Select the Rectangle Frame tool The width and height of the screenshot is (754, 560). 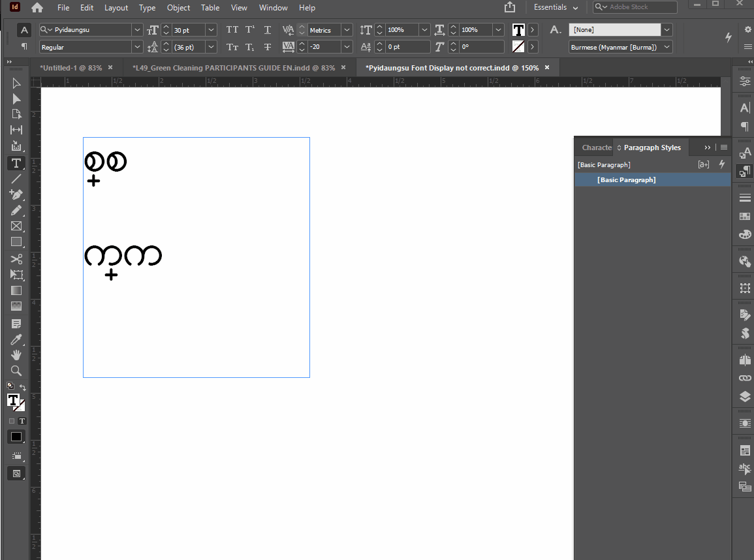[x=16, y=226]
